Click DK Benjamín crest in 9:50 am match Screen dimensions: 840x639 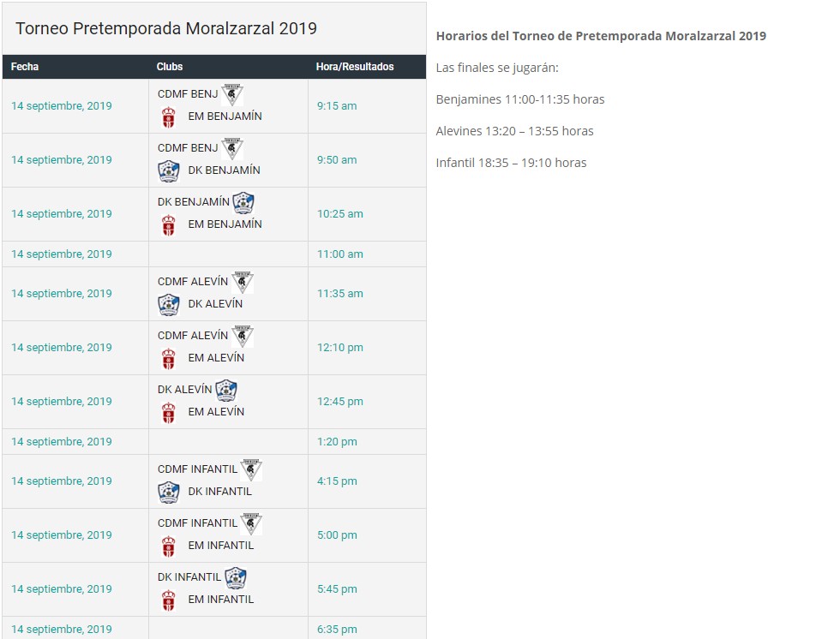169,170
